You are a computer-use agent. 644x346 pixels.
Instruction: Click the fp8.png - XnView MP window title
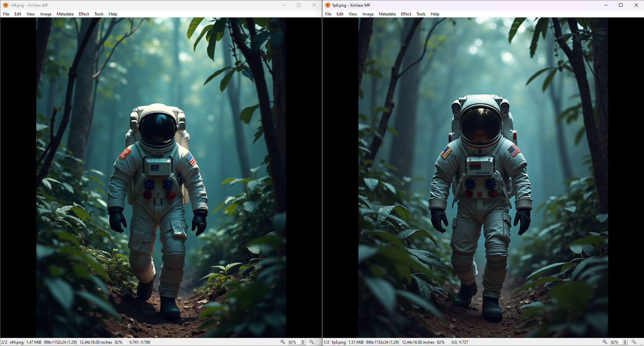coord(351,5)
